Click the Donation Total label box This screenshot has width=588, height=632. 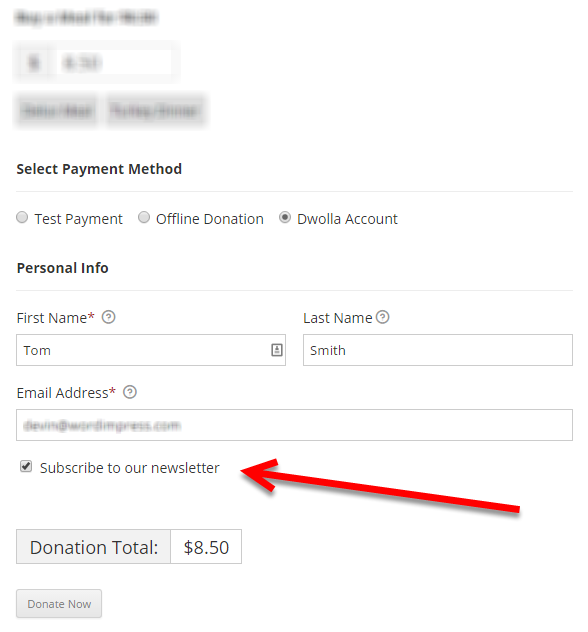pos(93,547)
